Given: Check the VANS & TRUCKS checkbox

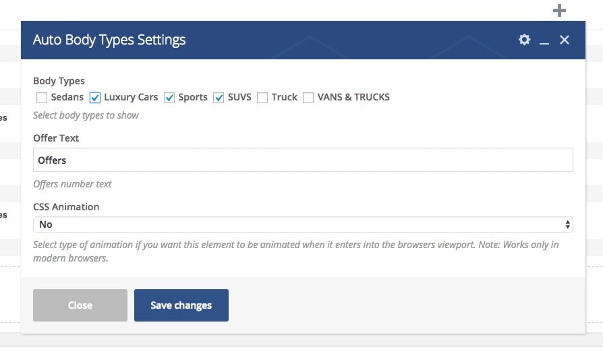Looking at the screenshot, I should pyautogui.click(x=308, y=98).
